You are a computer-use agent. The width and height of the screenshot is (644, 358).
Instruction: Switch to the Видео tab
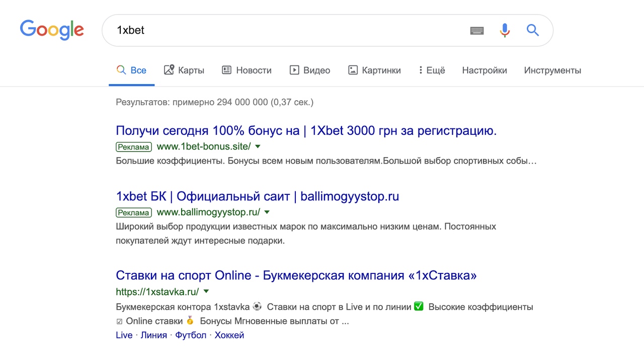coord(310,70)
